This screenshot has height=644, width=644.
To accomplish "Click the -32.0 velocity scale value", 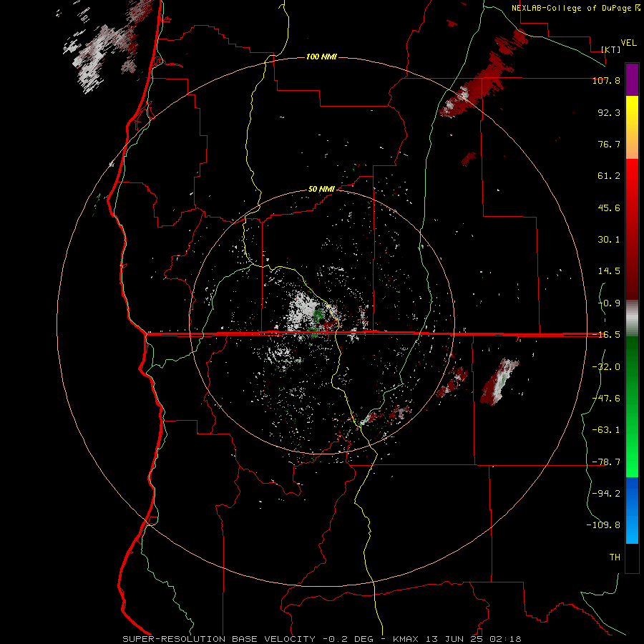I will [x=606, y=367].
